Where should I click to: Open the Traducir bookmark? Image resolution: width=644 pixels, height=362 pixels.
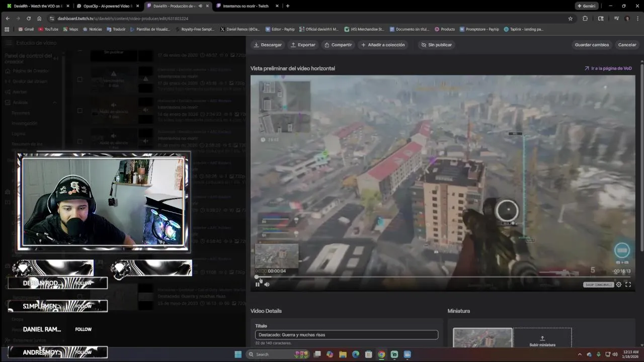(x=116, y=29)
